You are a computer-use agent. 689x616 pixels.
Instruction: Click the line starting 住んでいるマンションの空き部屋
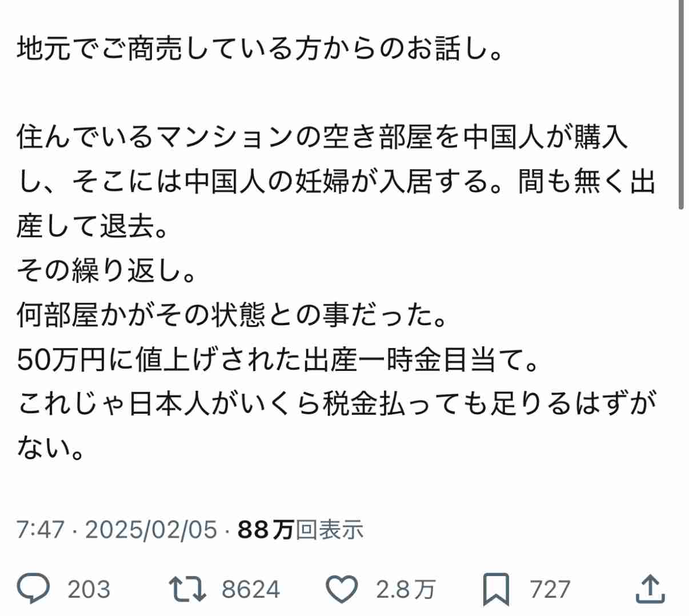(x=323, y=138)
